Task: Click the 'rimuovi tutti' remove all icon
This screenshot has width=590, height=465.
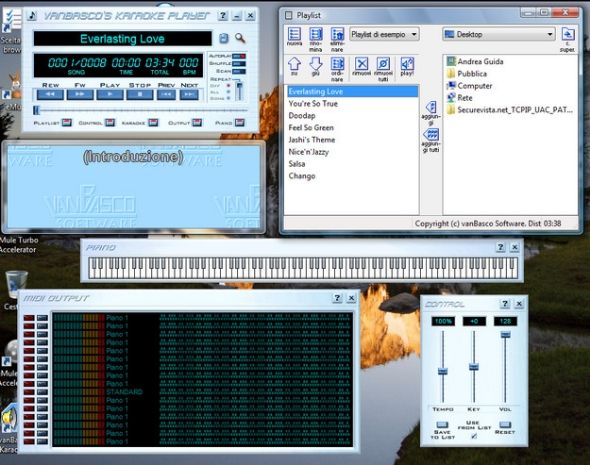Action: [383, 64]
